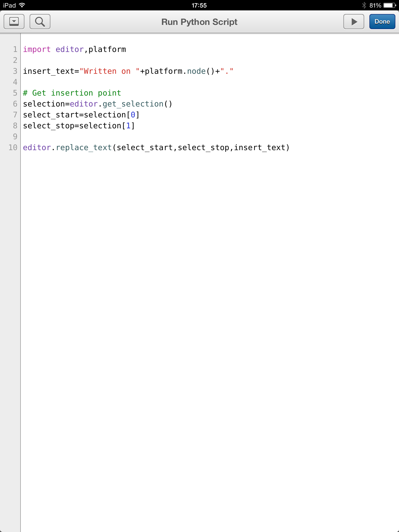Screen dimensions: 399x532
Task: Click on node in platform.node() call
Action: [x=196, y=71]
